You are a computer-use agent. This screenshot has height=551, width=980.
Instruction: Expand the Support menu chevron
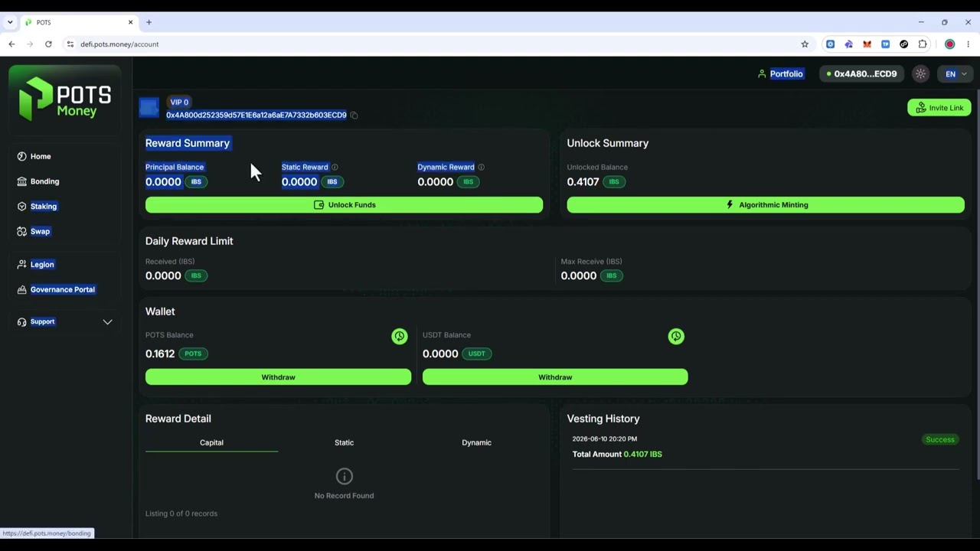(x=108, y=322)
